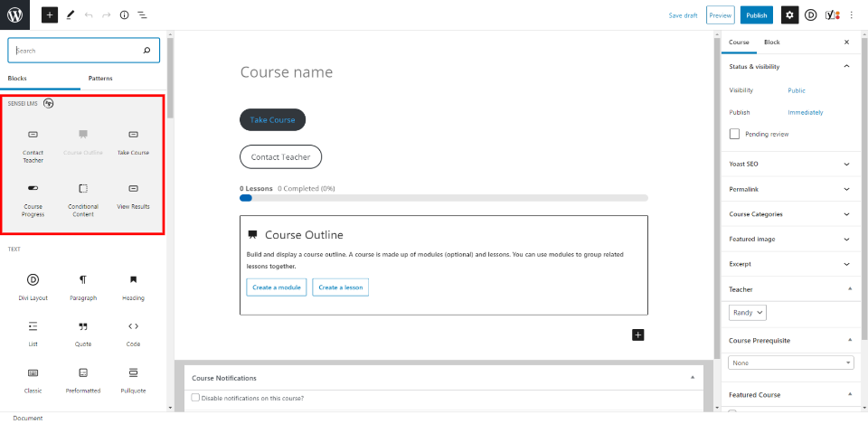Switch to the Patterns tab
The height and width of the screenshot is (424, 868).
(x=100, y=79)
